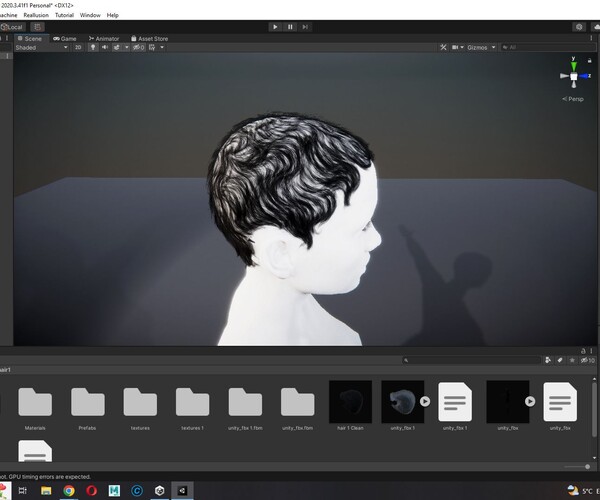Select the Prefabs folder
600x500 pixels.
pyautogui.click(x=88, y=402)
